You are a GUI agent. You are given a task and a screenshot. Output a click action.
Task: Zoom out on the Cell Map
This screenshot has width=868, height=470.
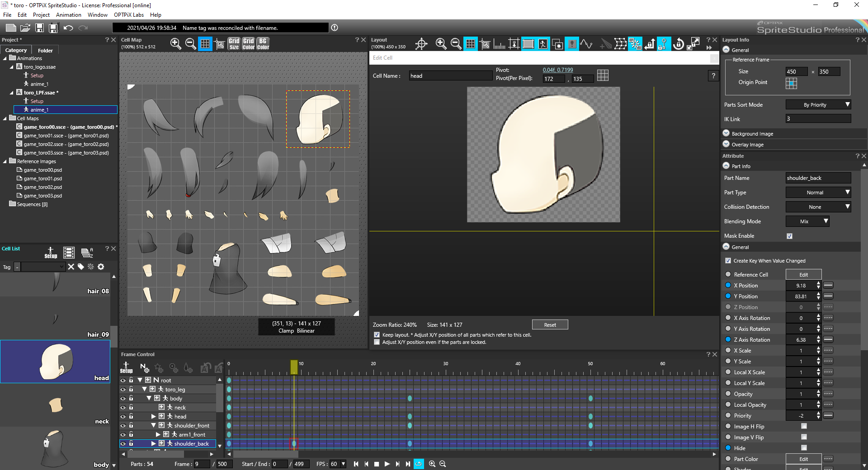[191, 43]
